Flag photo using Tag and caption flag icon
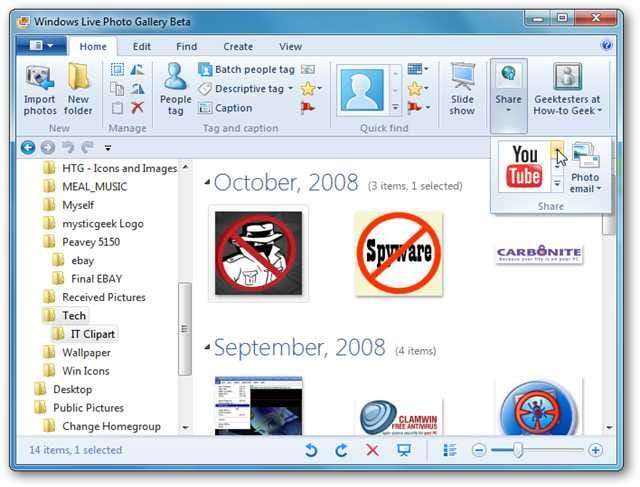 point(308,108)
